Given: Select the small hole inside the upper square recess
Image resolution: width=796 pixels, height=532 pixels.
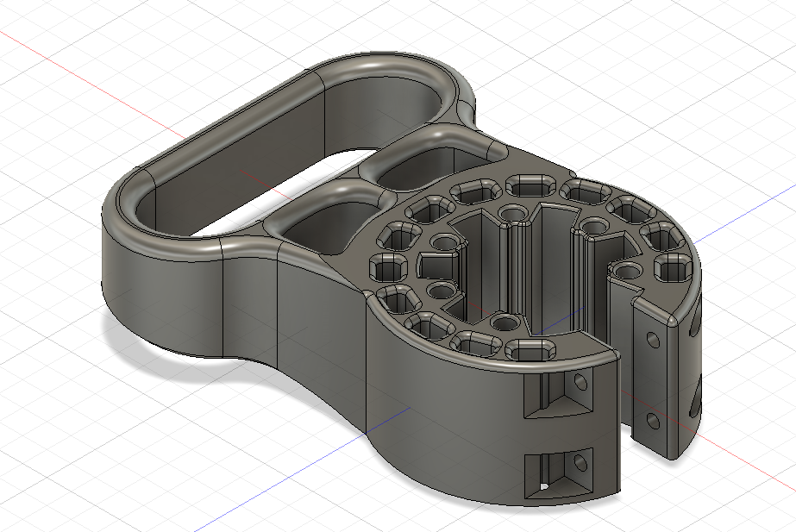Looking at the screenshot, I should [x=581, y=381].
